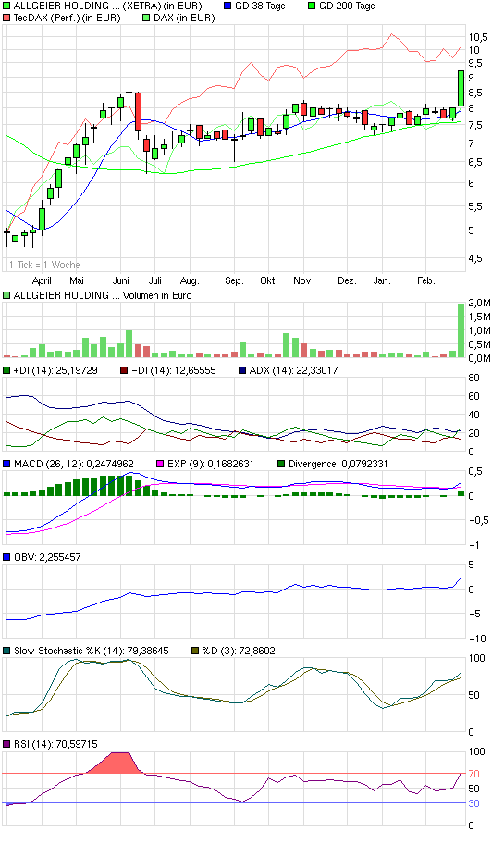Click the green ALLGEIER HOLDING legend swatch

coord(6,6)
